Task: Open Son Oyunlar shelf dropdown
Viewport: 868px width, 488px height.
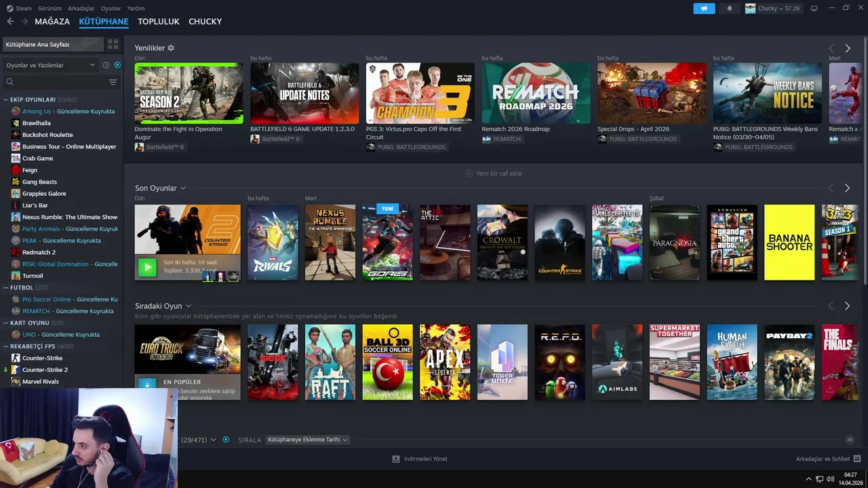Action: coord(183,188)
